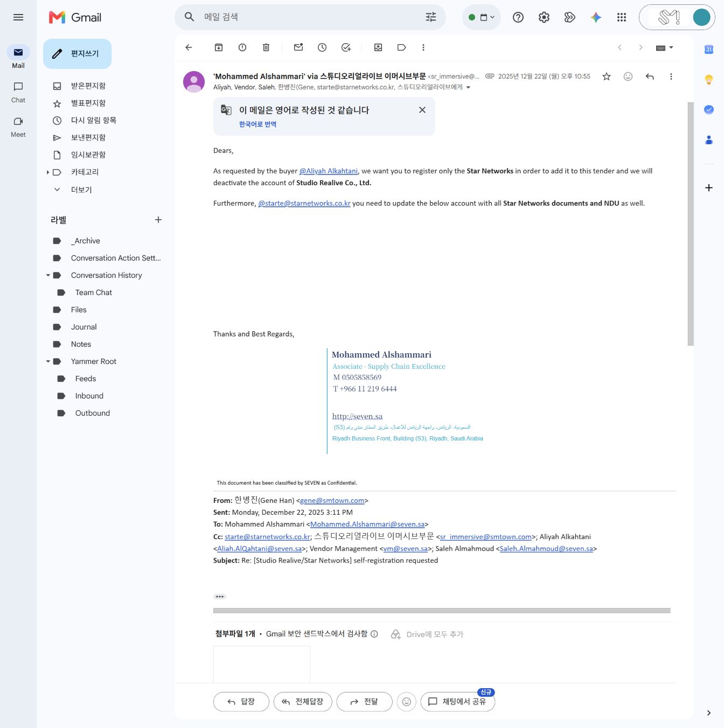Go back to the inbox list arrow

coord(189,47)
